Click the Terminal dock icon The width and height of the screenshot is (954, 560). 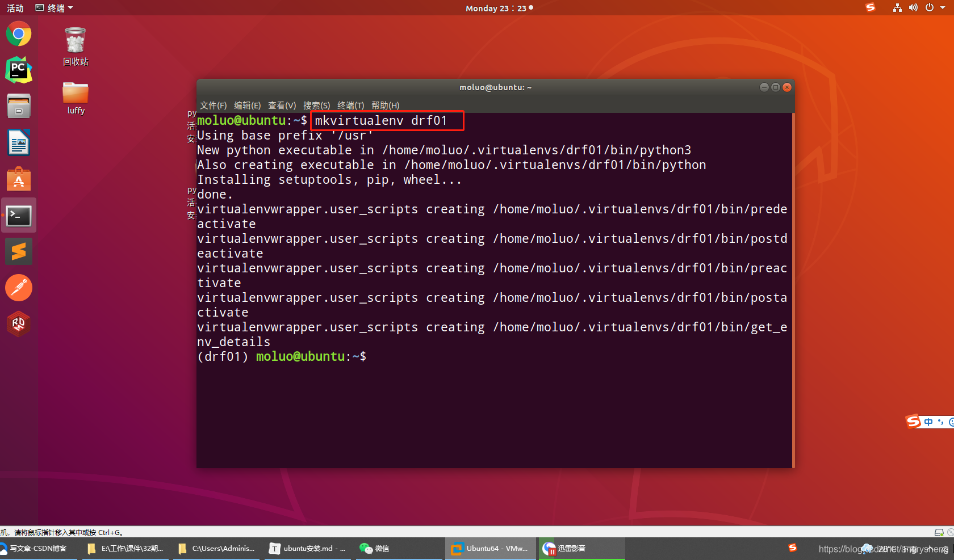(x=19, y=215)
